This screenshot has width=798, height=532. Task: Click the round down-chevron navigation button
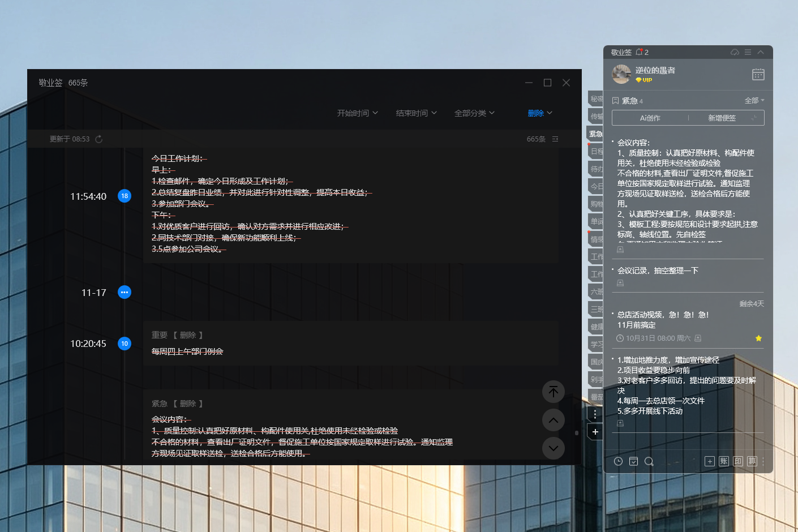[x=554, y=448]
